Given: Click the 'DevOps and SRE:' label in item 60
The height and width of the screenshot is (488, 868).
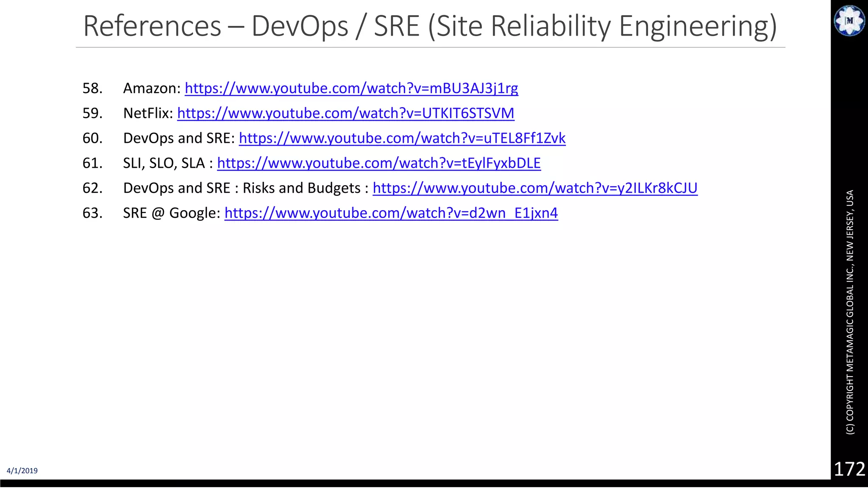Looking at the screenshot, I should click(x=179, y=139).
